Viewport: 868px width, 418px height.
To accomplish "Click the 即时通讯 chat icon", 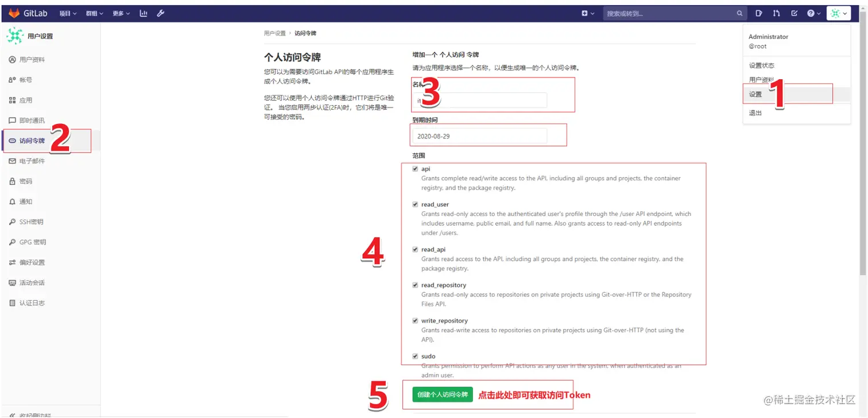I will click(x=13, y=121).
